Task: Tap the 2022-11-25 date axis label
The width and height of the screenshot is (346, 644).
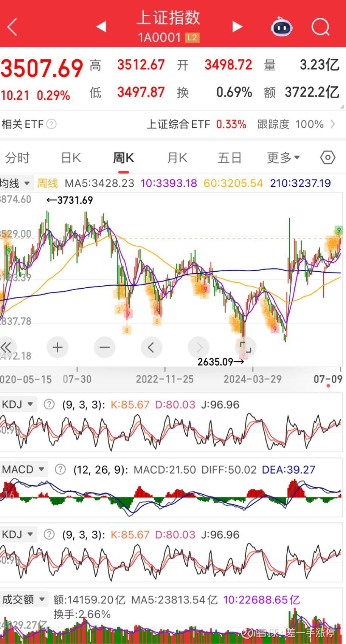Action: click(165, 379)
